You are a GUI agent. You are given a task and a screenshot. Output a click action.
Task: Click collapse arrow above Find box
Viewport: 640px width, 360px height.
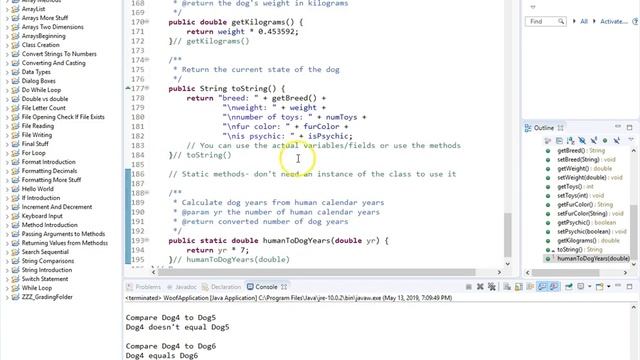[533, 7]
